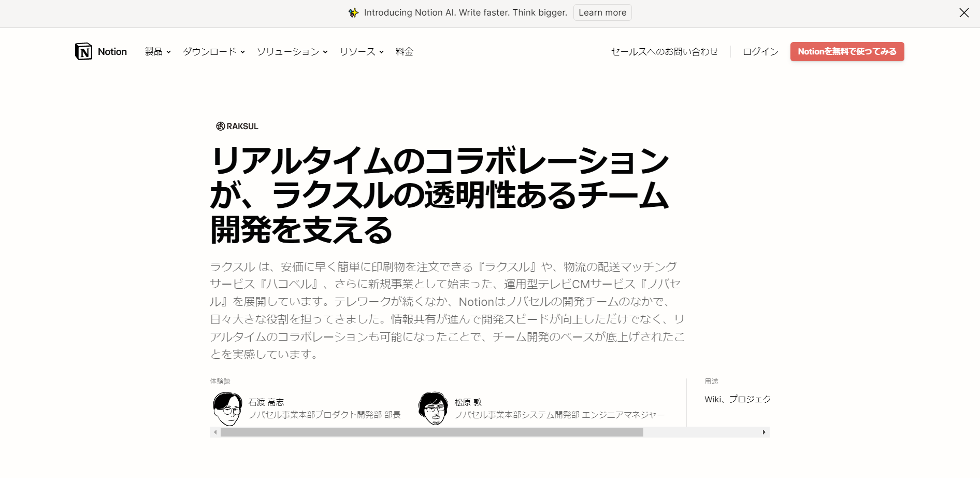
Task: Open the ソリューション dropdown
Action: pyautogui.click(x=292, y=51)
